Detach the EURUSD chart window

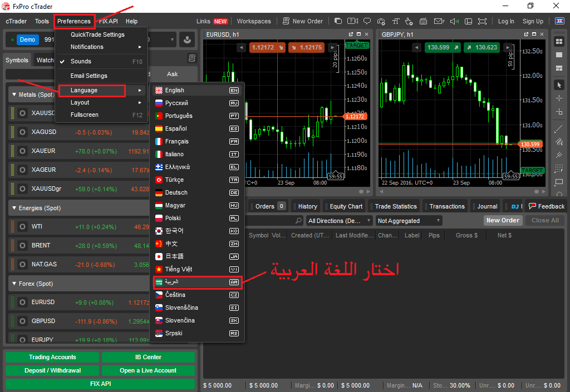click(x=351, y=34)
